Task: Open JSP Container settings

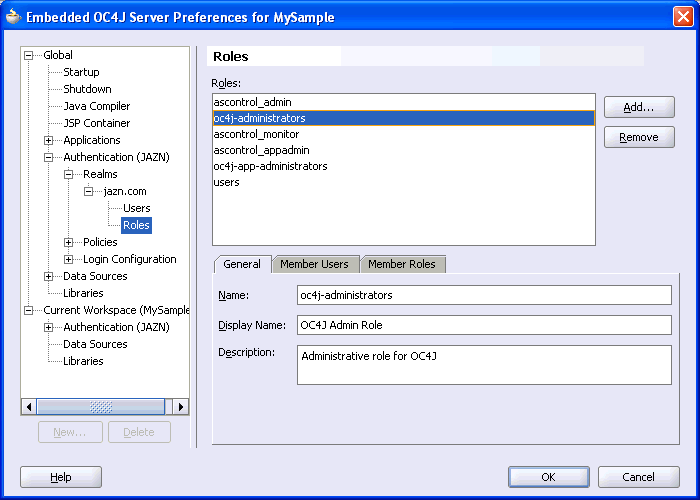Action: point(97,123)
